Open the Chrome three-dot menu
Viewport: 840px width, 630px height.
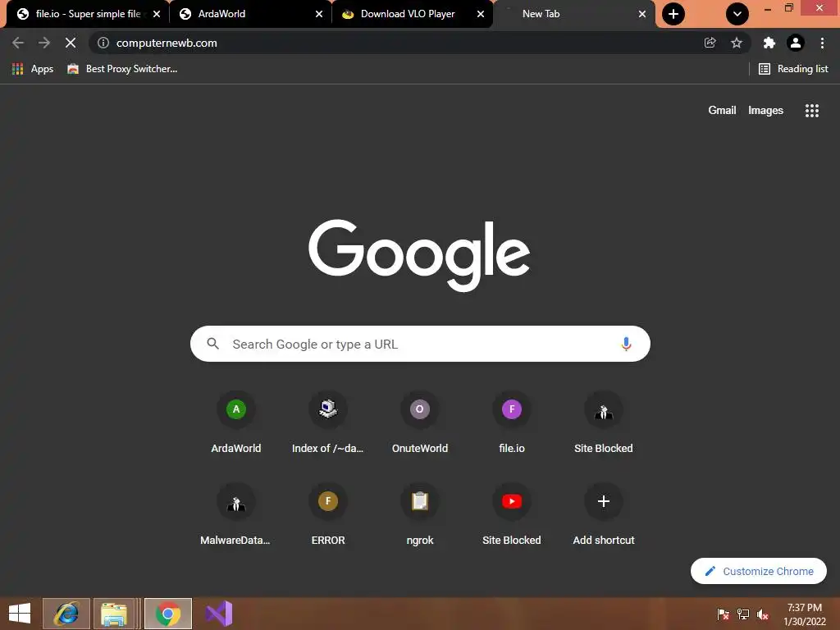pos(822,43)
